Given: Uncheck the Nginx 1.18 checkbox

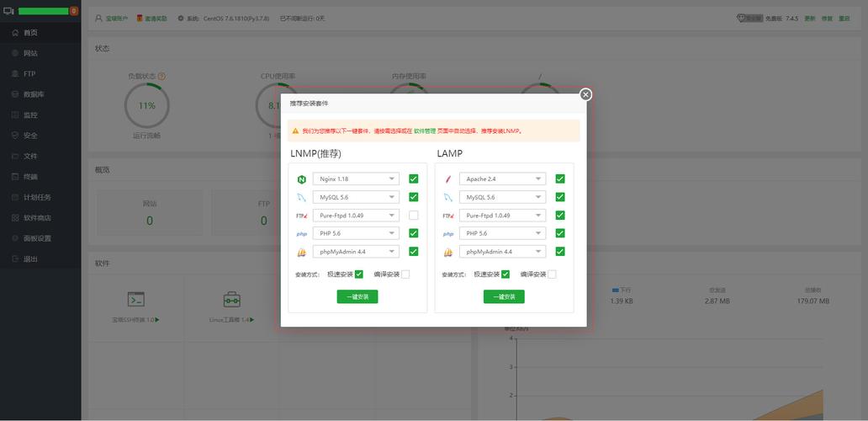Looking at the screenshot, I should pyautogui.click(x=414, y=179).
